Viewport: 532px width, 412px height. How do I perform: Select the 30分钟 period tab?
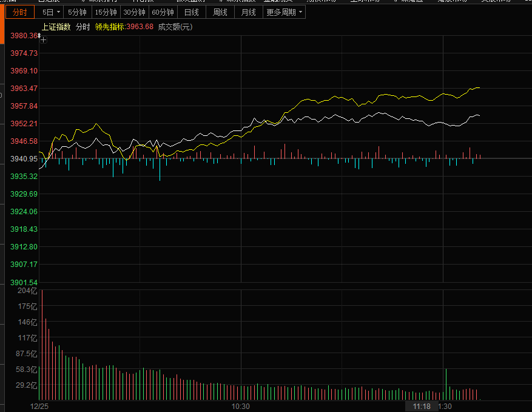point(134,12)
